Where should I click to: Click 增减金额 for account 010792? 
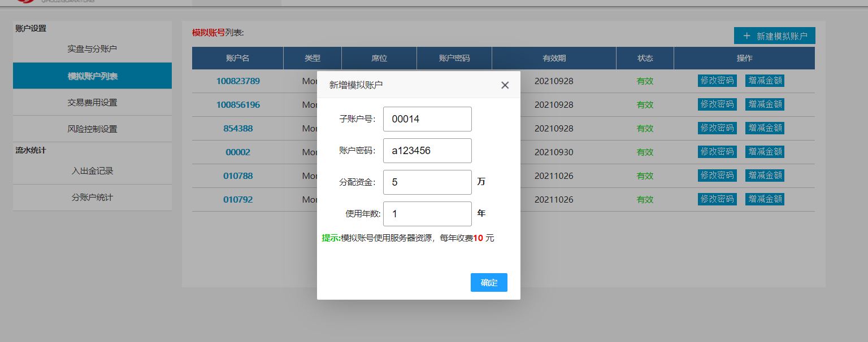(765, 199)
